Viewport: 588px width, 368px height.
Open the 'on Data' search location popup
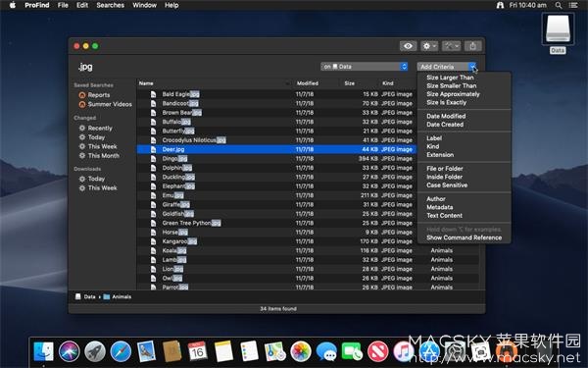coord(365,67)
